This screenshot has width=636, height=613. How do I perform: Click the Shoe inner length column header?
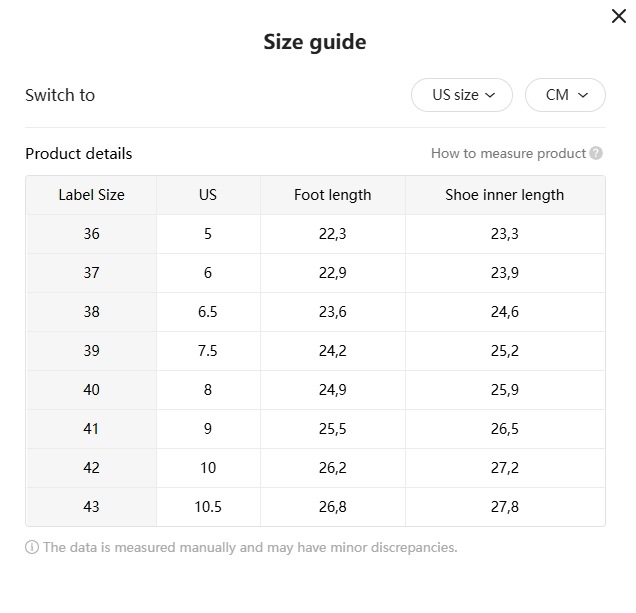(504, 195)
